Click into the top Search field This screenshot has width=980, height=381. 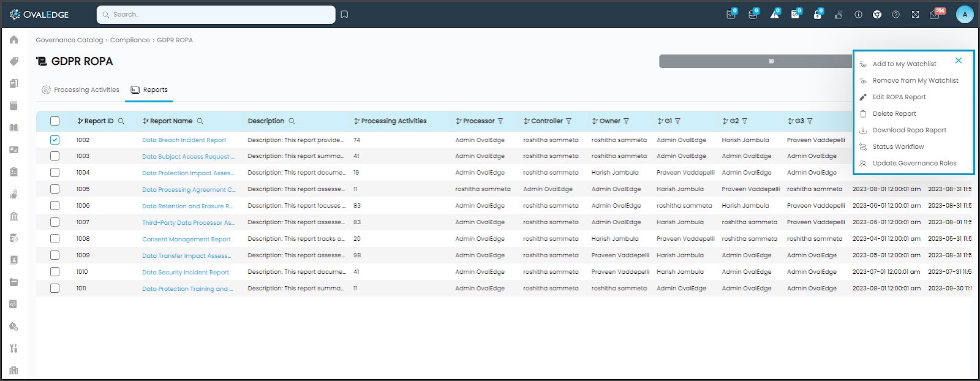pos(216,15)
